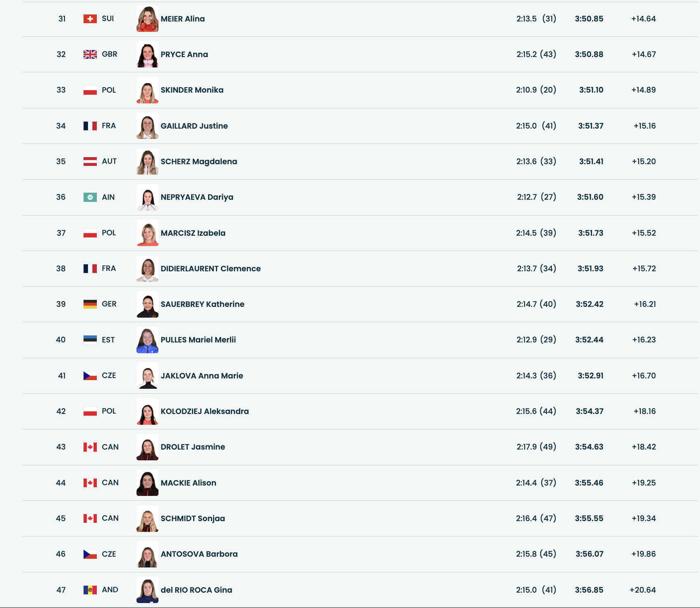This screenshot has width=700, height=608.
Task: Click SCHMIDT Sonjaa's finish time 3:55.55
Action: point(589,519)
